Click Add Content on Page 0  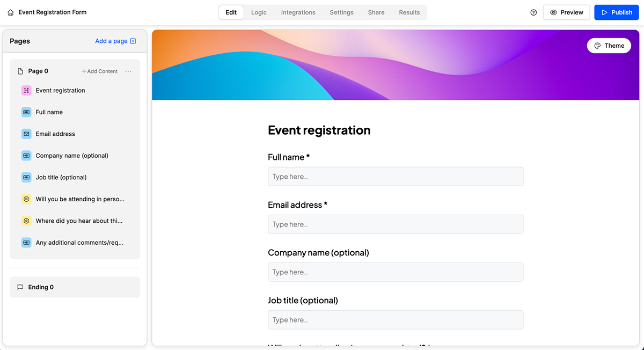99,70
